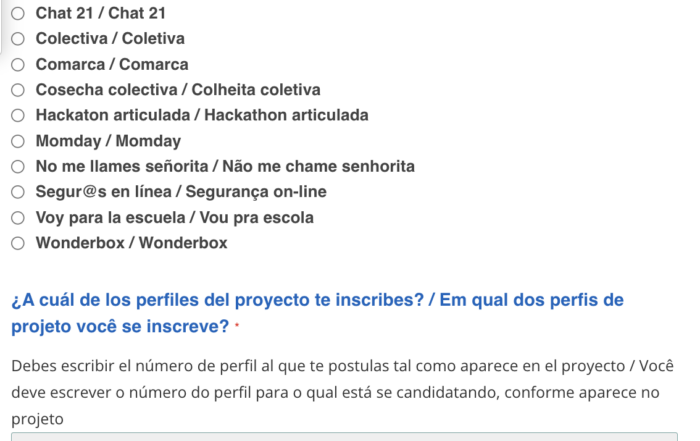Pick the Segur@s en línea radio button
This screenshot has width=700, height=441.
tap(18, 192)
